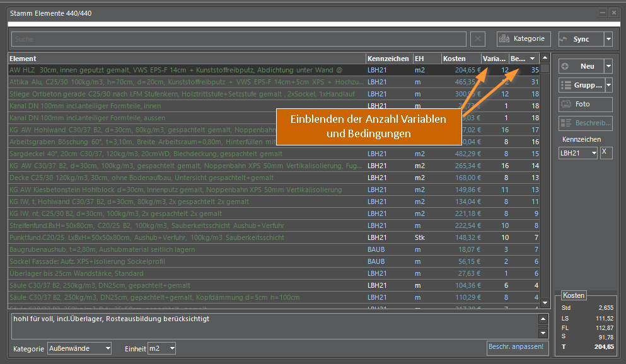The image size is (626, 364).
Task: Open Kennzeichen LBH21 dropdown
Action: [x=577, y=153]
